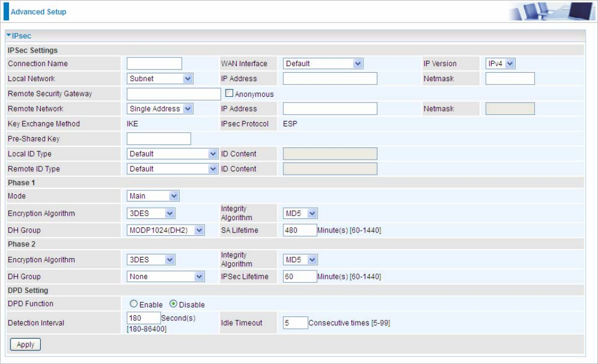Click the Remote Network IP Address field
The height and width of the screenshot is (364, 598).
coord(330,109)
